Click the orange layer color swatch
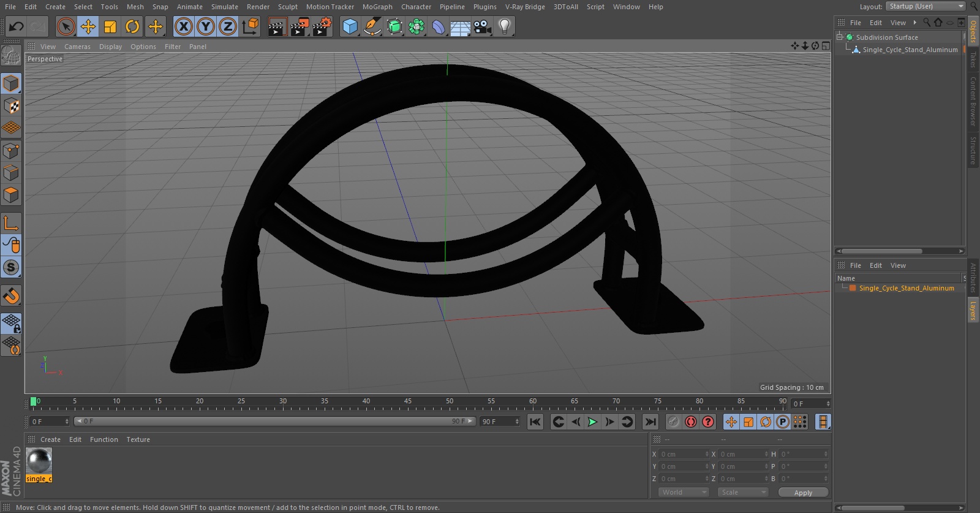This screenshot has height=513, width=980. [x=853, y=288]
